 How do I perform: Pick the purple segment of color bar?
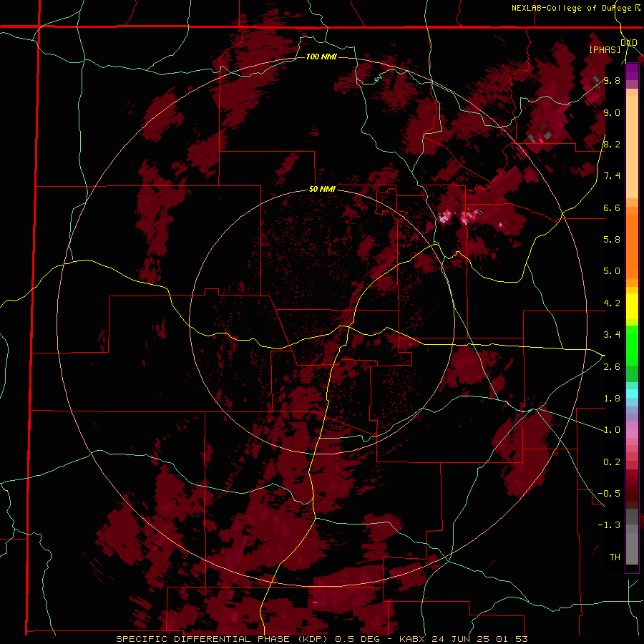632,72
